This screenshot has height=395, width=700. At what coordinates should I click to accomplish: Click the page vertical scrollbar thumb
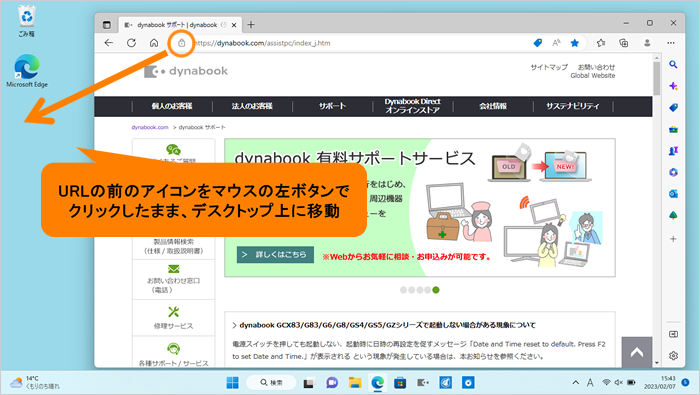tap(656, 79)
